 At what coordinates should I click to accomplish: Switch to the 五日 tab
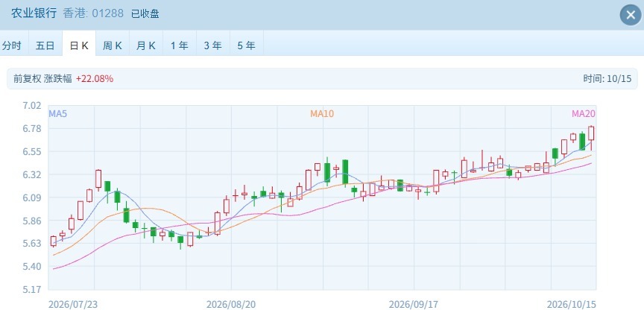tap(45, 45)
